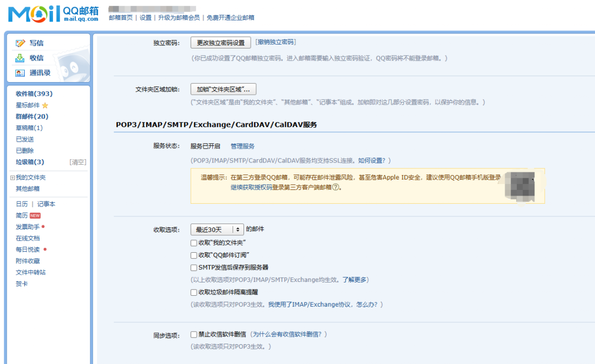Tick the 收取"我的文件夹" checkbox
The image size is (595, 364).
coord(194,243)
